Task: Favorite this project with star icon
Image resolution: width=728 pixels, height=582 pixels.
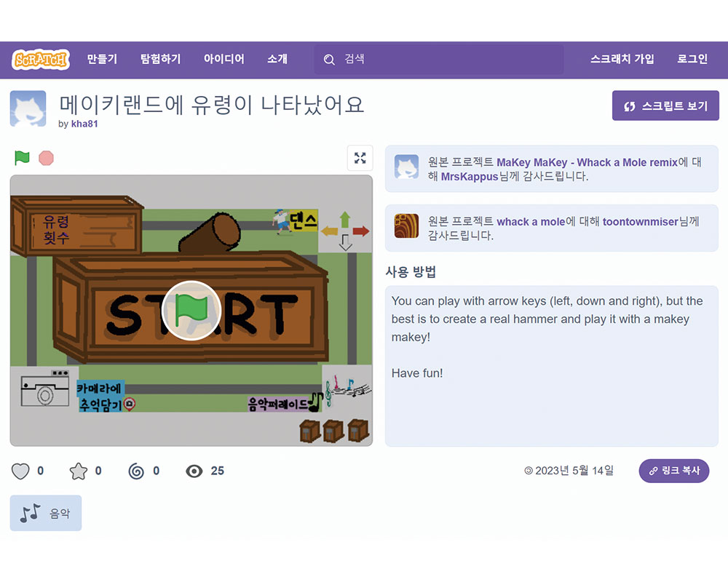Action: (79, 471)
